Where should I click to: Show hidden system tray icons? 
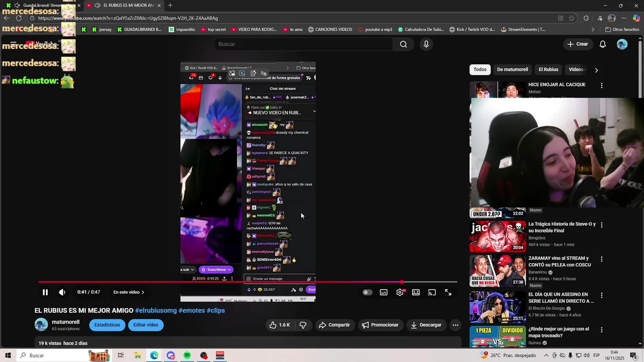tap(546, 355)
